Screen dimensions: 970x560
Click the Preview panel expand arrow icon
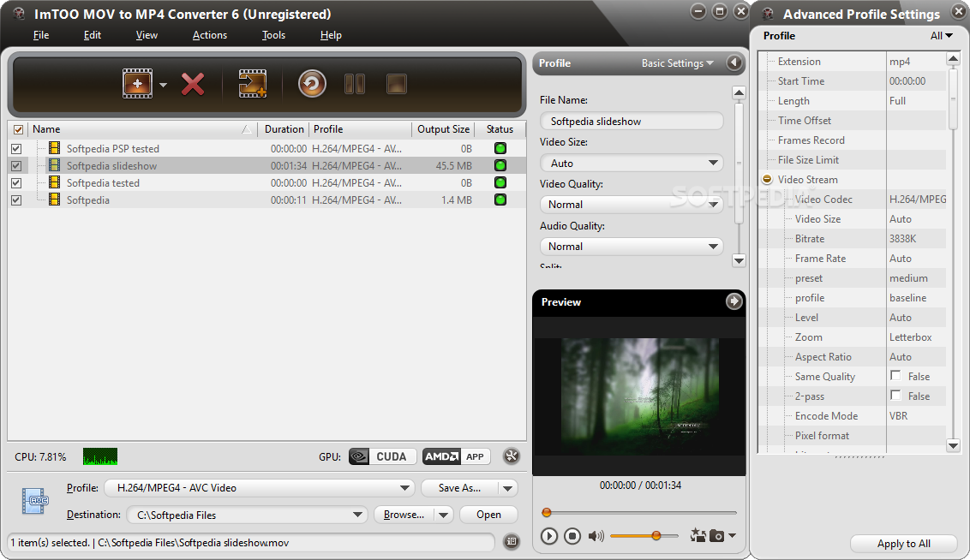(x=733, y=301)
